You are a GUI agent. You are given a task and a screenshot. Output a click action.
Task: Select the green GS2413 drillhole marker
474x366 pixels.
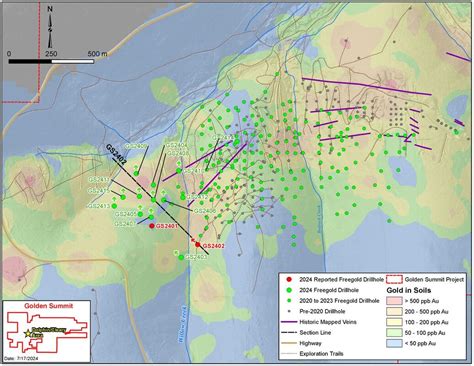pos(114,206)
